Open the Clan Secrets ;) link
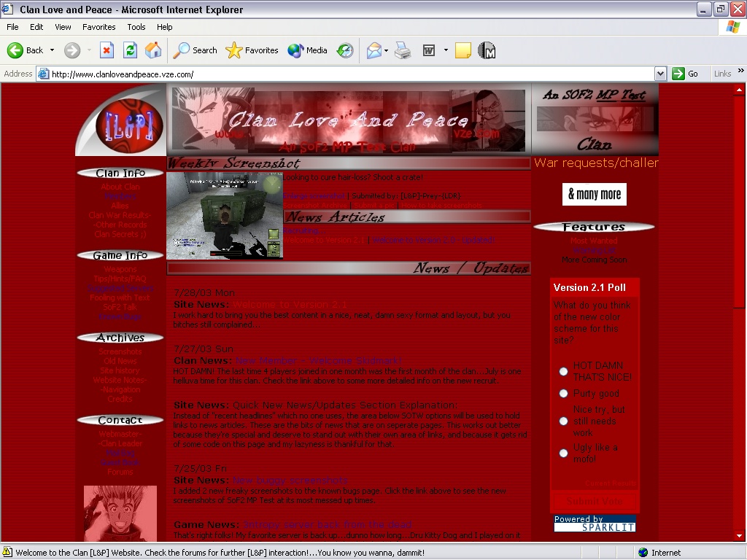 click(x=120, y=234)
